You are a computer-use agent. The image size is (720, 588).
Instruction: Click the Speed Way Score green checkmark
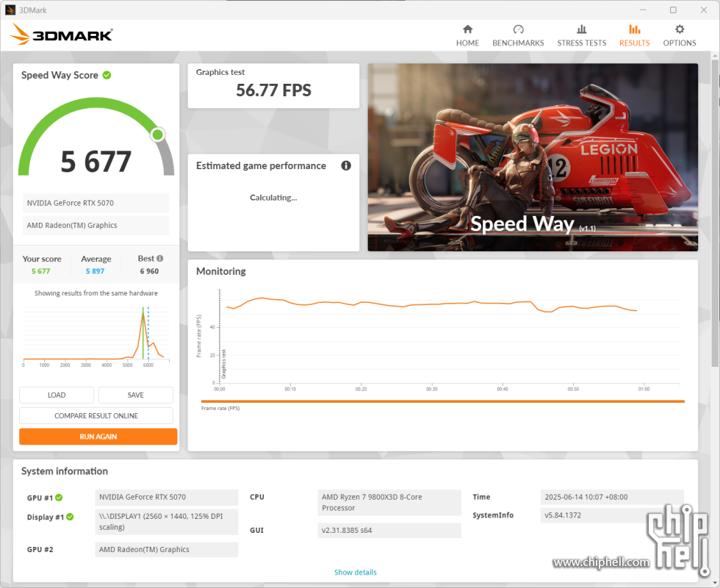coord(107,75)
